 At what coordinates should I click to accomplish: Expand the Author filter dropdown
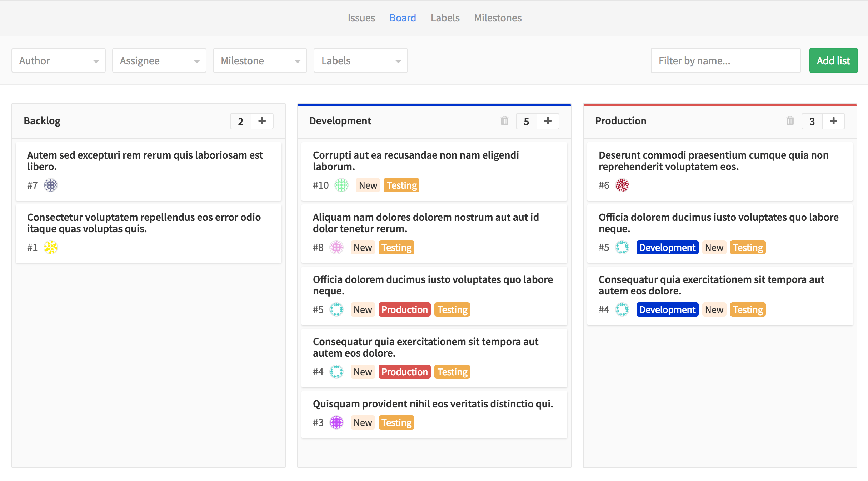58,60
